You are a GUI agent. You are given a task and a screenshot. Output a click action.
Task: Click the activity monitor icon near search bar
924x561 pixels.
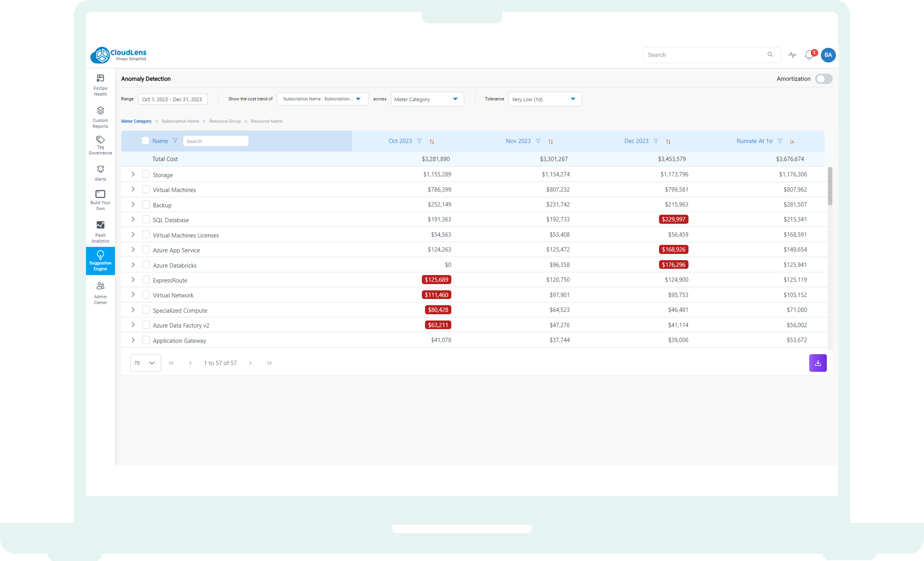(792, 55)
